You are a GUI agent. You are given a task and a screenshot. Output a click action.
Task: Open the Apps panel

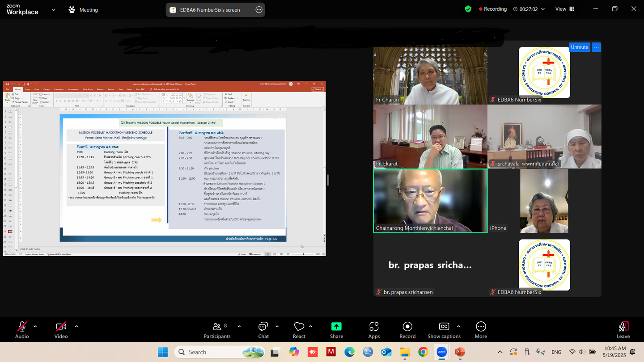tap(374, 330)
